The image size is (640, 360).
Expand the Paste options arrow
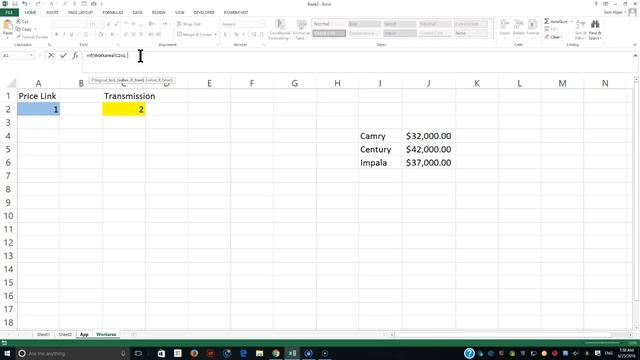coord(7,37)
